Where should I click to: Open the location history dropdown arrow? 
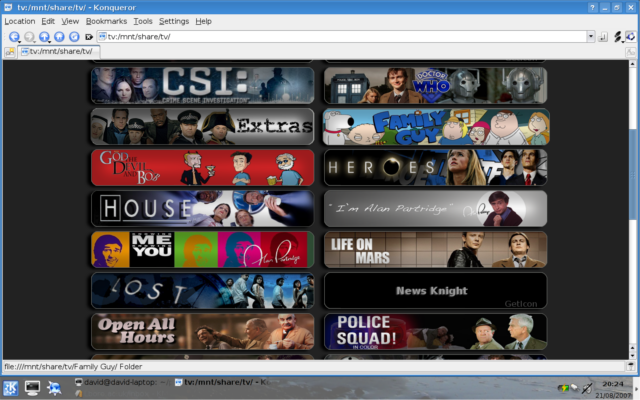click(591, 37)
